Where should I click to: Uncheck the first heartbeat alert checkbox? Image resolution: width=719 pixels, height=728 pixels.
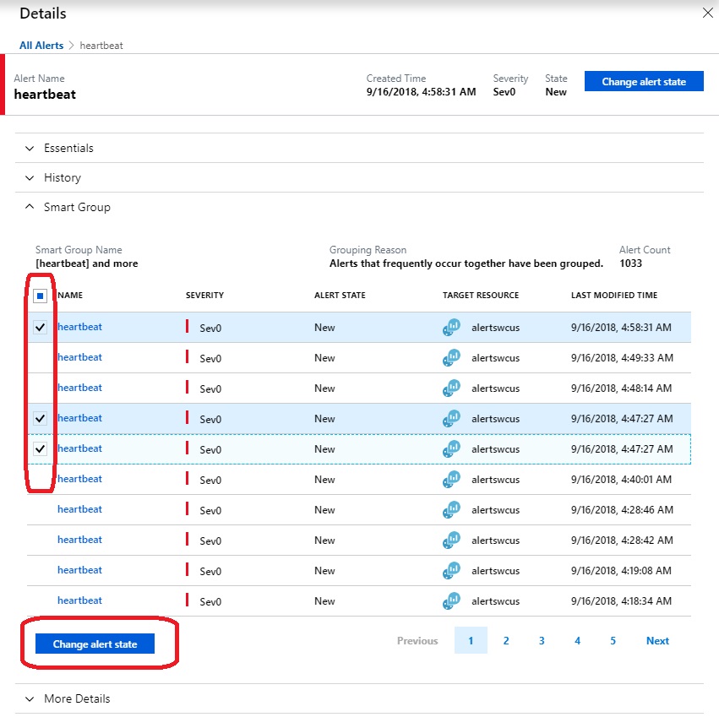tap(41, 328)
